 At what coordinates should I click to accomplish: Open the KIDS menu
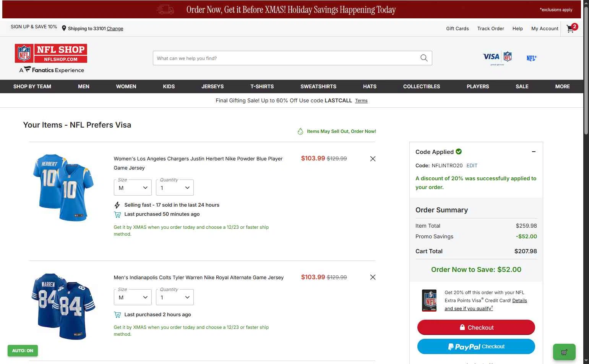coord(169,87)
